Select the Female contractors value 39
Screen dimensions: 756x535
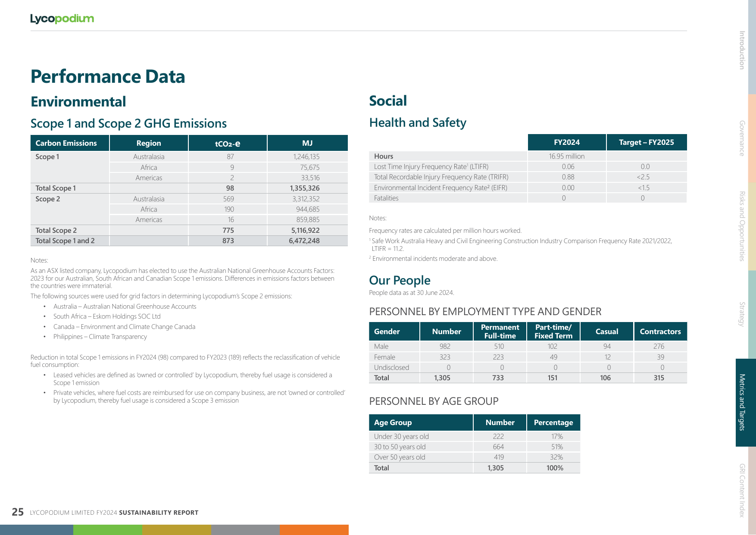click(660, 357)
